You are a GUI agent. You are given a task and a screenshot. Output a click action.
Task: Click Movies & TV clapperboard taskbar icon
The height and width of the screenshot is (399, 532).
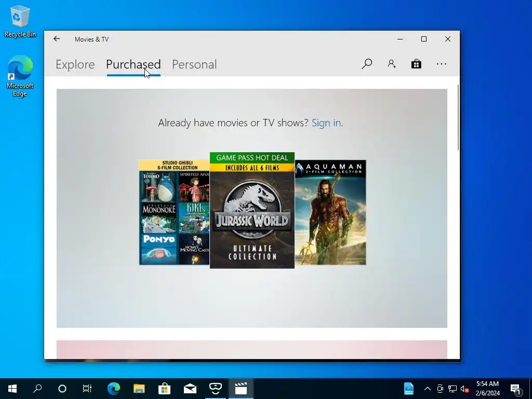[x=241, y=389]
